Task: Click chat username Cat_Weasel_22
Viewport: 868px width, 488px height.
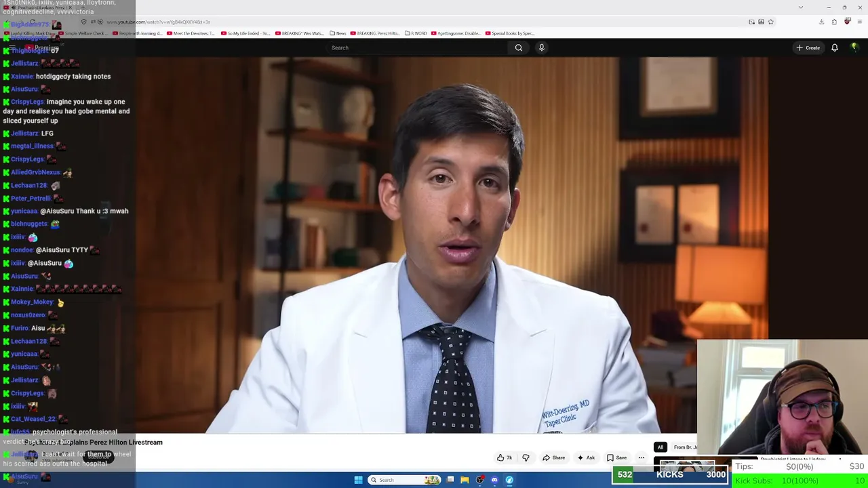Action: pos(33,420)
